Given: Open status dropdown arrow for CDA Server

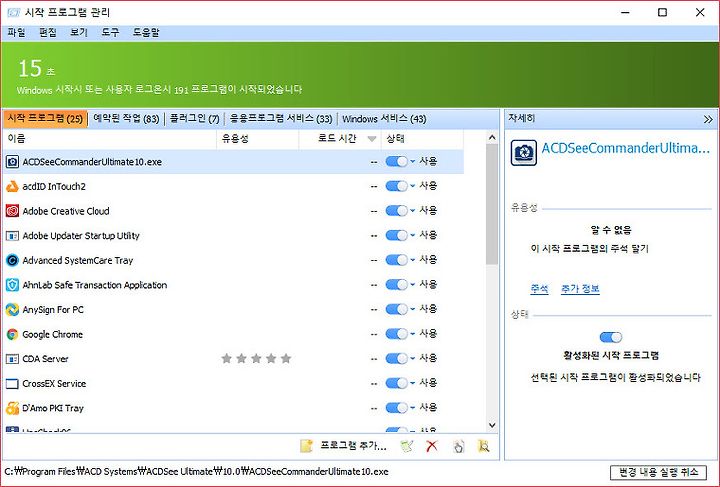Looking at the screenshot, I should 412,358.
